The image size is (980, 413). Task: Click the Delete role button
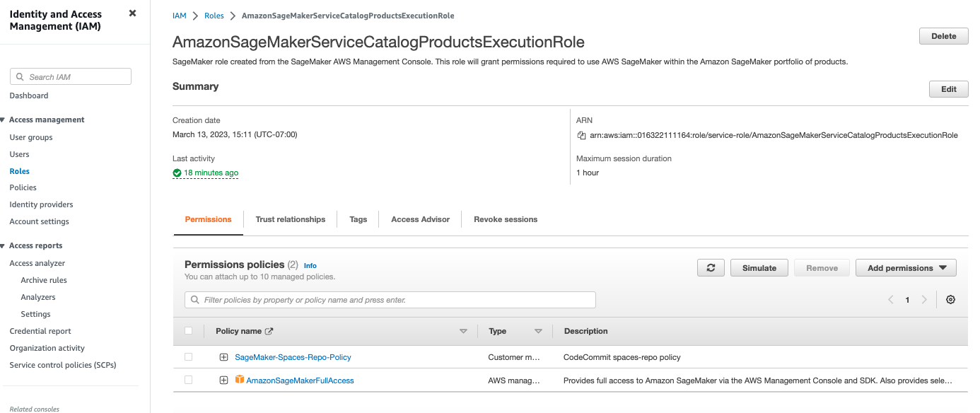click(x=943, y=36)
